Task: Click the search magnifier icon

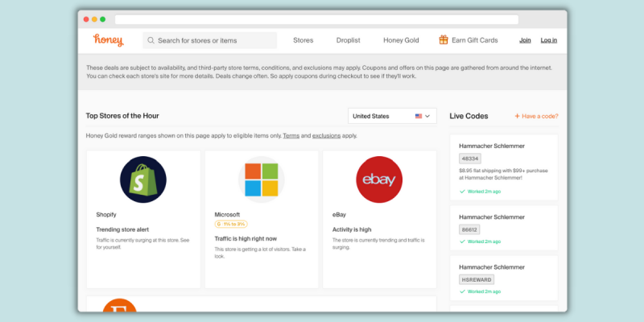Action: [x=151, y=40]
